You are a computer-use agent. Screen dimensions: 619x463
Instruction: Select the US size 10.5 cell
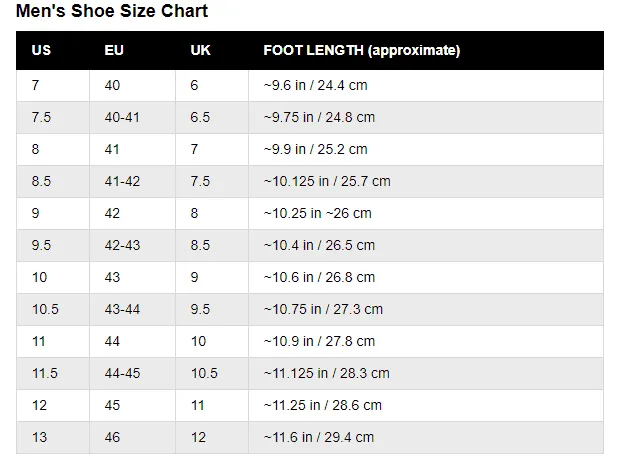pyautogui.click(x=45, y=309)
